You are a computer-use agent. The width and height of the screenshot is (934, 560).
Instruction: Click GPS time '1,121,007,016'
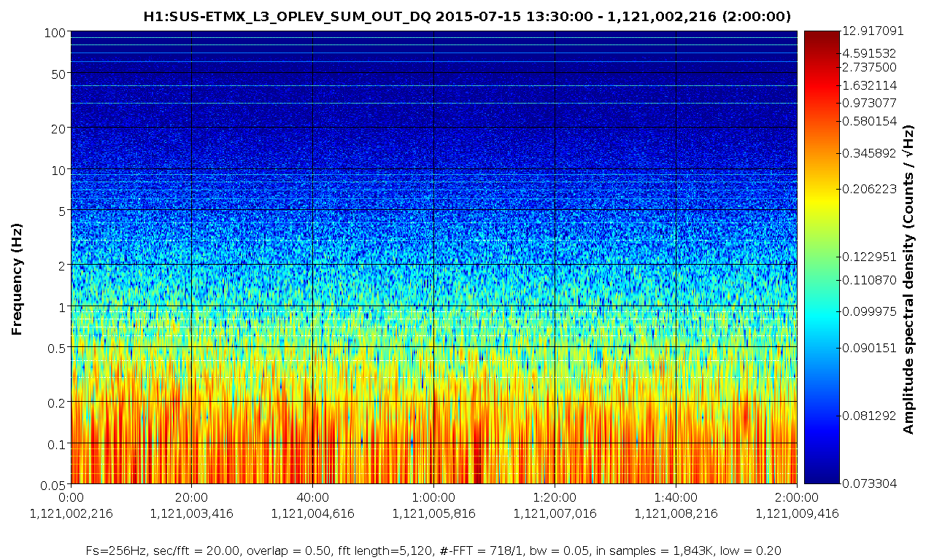click(x=555, y=513)
